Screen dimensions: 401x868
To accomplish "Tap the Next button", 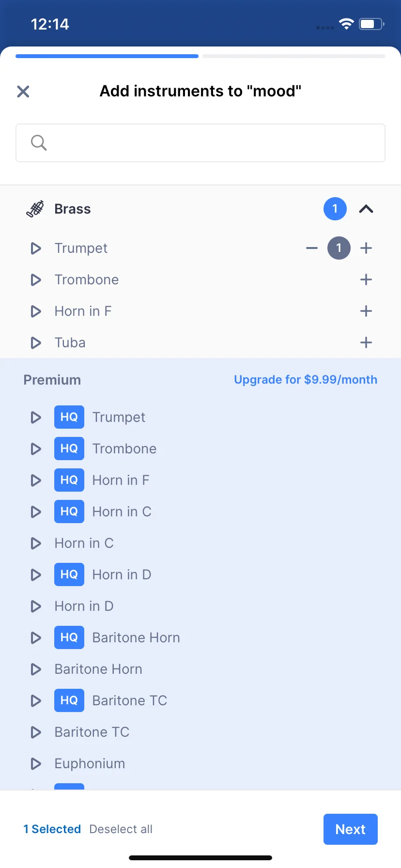I will [350, 829].
